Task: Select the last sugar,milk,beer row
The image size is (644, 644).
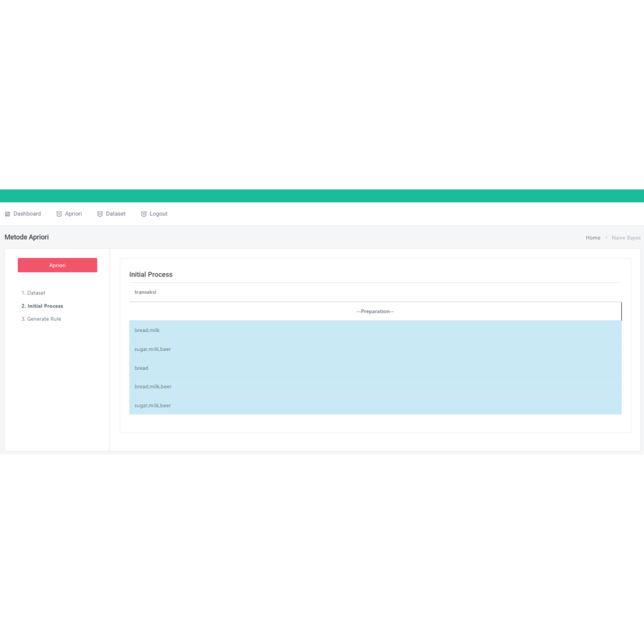Action: [x=375, y=406]
